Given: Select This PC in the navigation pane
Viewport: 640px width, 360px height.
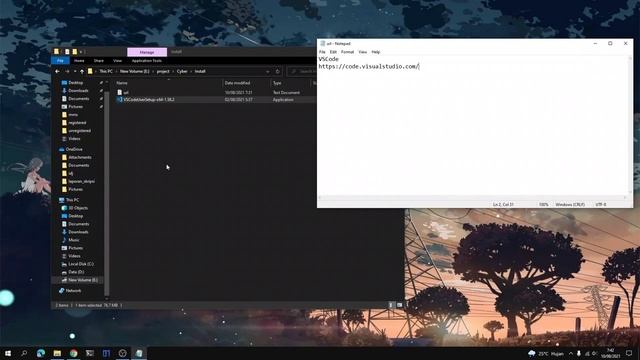Looking at the screenshot, I should pos(72,200).
